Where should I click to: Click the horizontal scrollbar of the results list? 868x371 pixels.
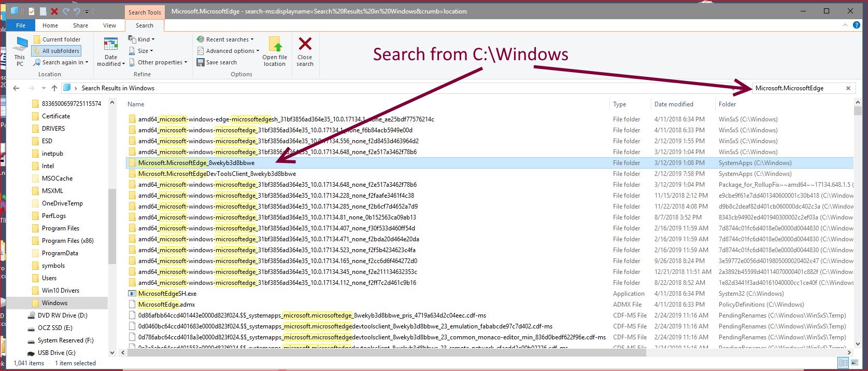click(x=388, y=352)
